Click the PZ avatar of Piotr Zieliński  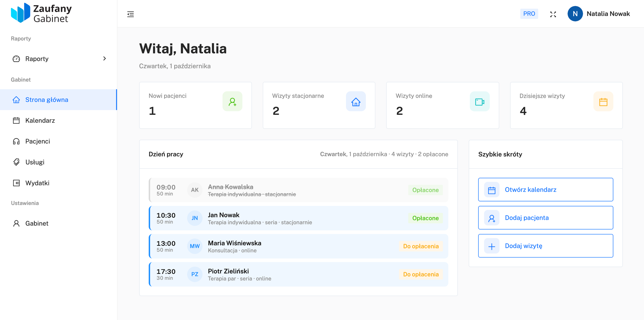(194, 275)
